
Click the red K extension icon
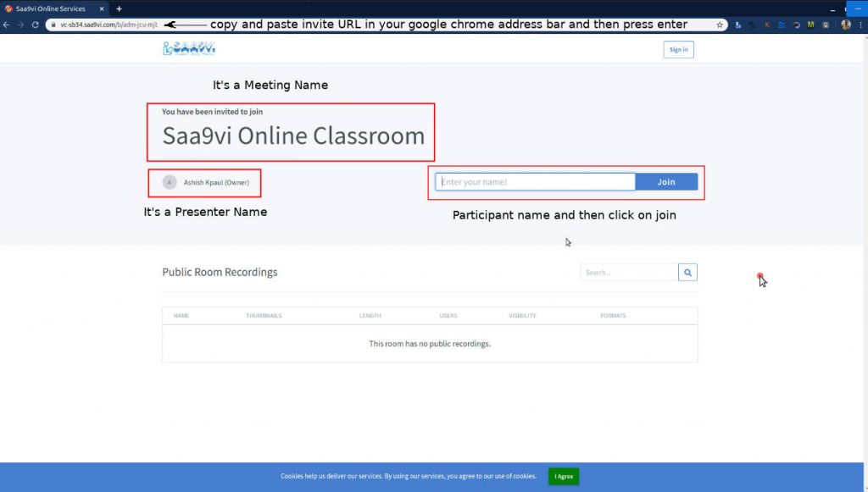766,25
